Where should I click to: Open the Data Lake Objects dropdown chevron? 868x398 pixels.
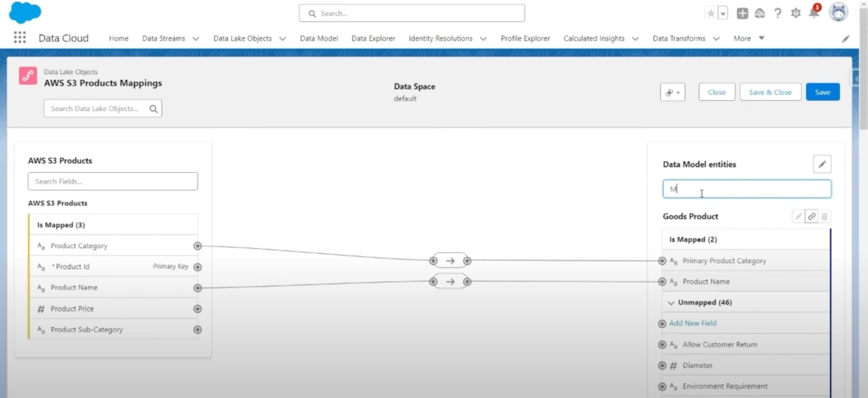pyautogui.click(x=283, y=39)
